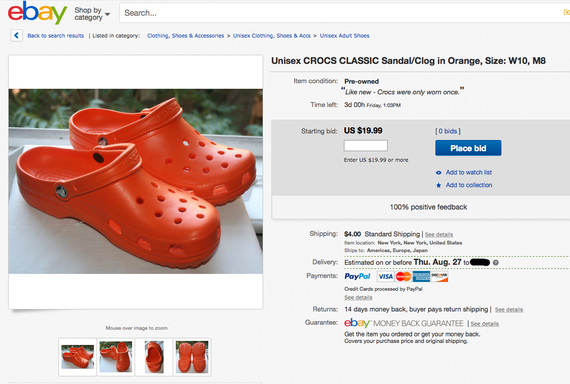Click the eye icon beside watch list
This screenshot has height=384, width=570.
[x=438, y=173]
